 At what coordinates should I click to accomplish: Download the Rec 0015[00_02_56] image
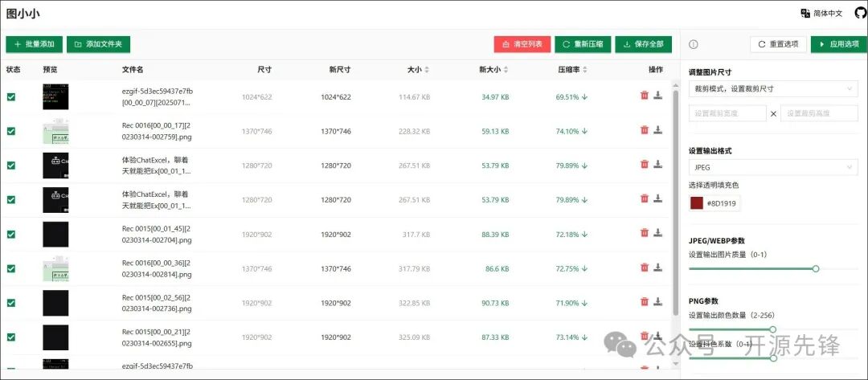tap(657, 301)
